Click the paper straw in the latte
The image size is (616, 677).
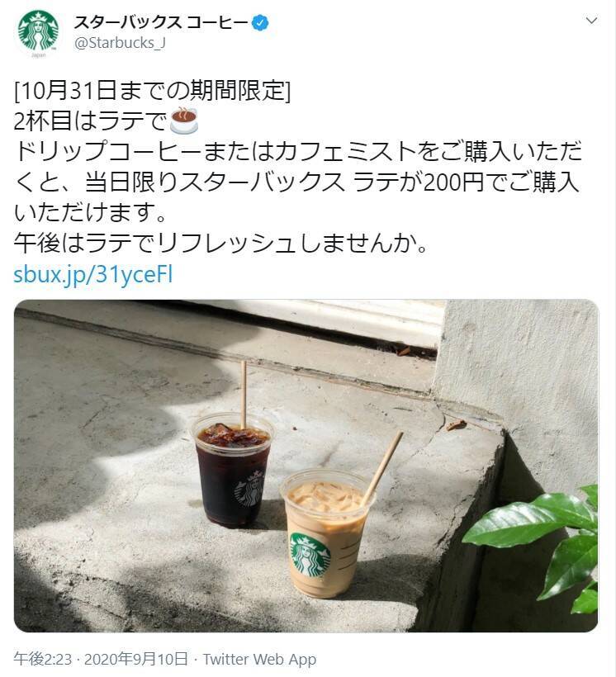[381, 468]
